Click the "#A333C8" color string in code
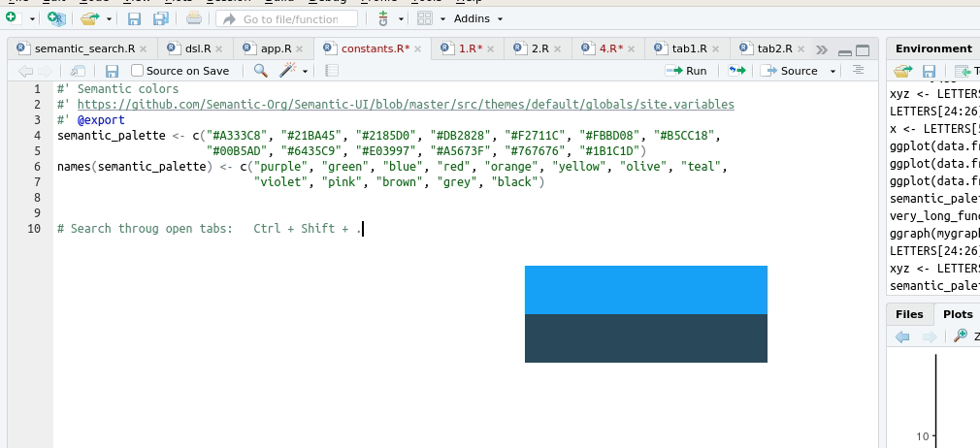This screenshot has height=448, width=980. point(237,136)
